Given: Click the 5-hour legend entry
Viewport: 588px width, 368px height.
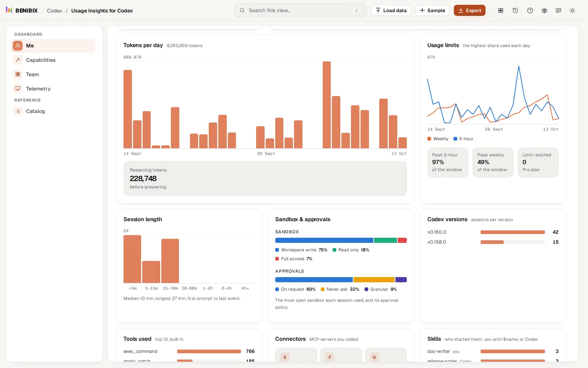Looking at the screenshot, I should click(463, 139).
